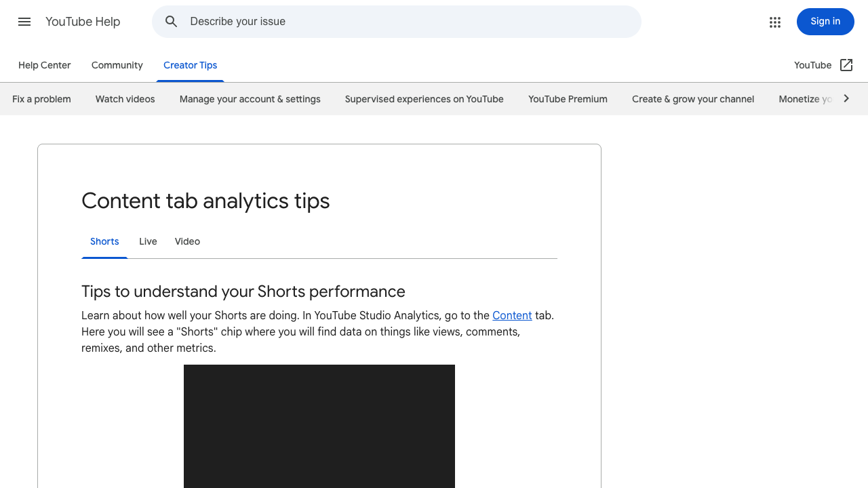The height and width of the screenshot is (488, 868).
Task: Open Supervised experiences on YouTube category
Action: 425,99
